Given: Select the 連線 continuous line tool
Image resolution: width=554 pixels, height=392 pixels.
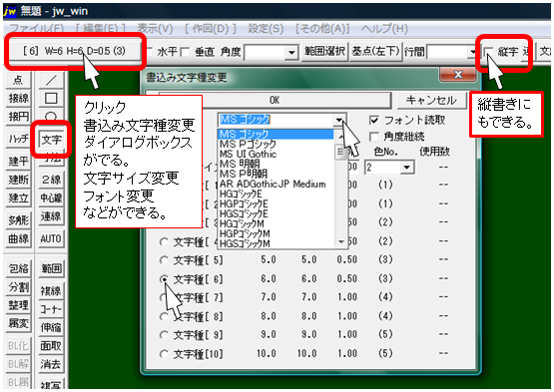Looking at the screenshot, I should 51,216.
